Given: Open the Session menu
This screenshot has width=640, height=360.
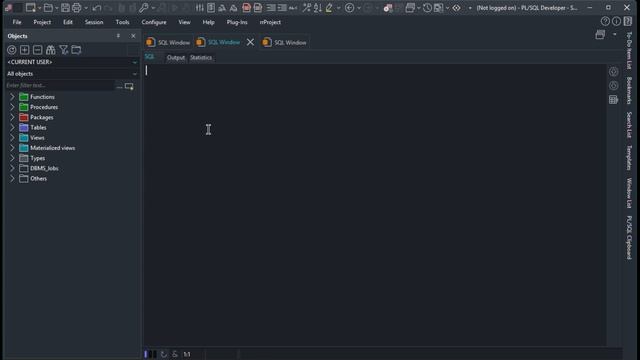Looking at the screenshot, I should [x=94, y=22].
